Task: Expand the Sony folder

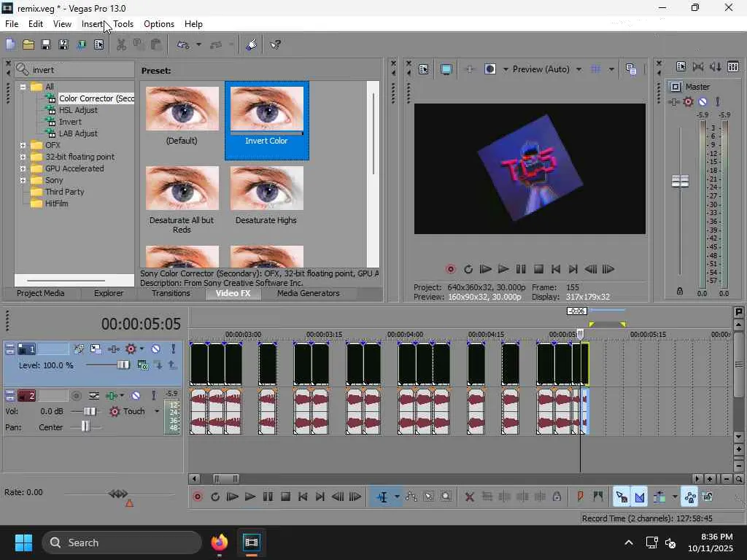Action: coord(23,181)
